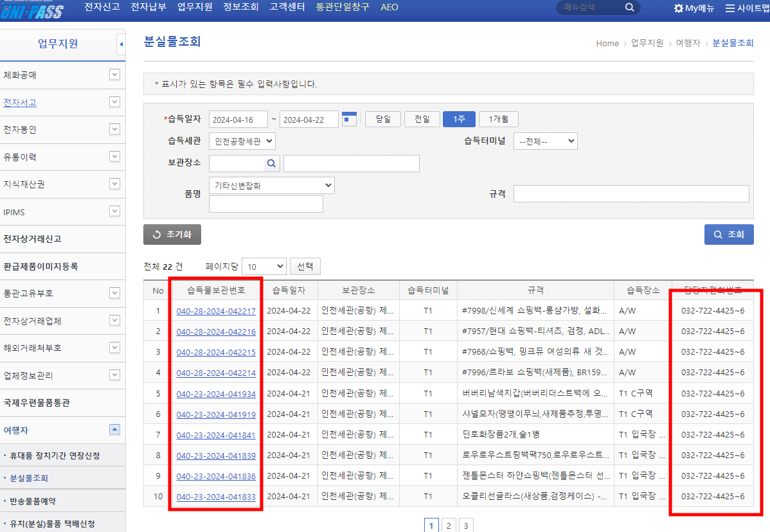
Task: Run the search with the 조회 button
Action: 729,235
